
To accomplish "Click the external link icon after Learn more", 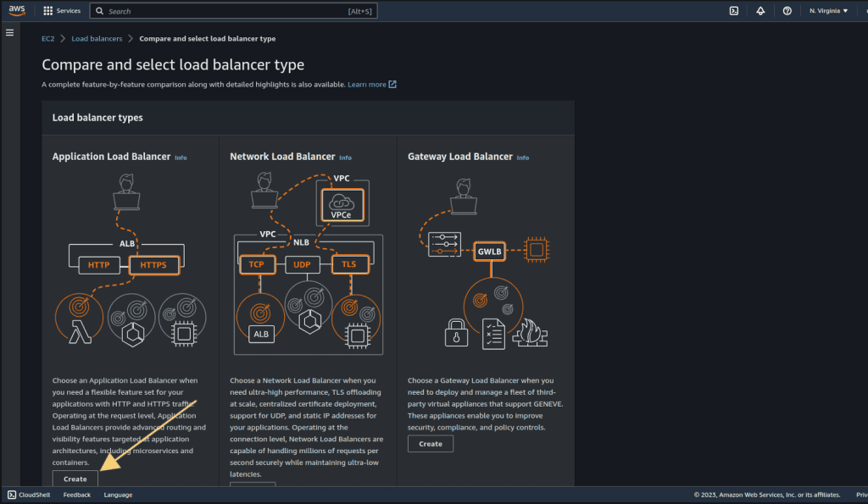I will coord(392,84).
